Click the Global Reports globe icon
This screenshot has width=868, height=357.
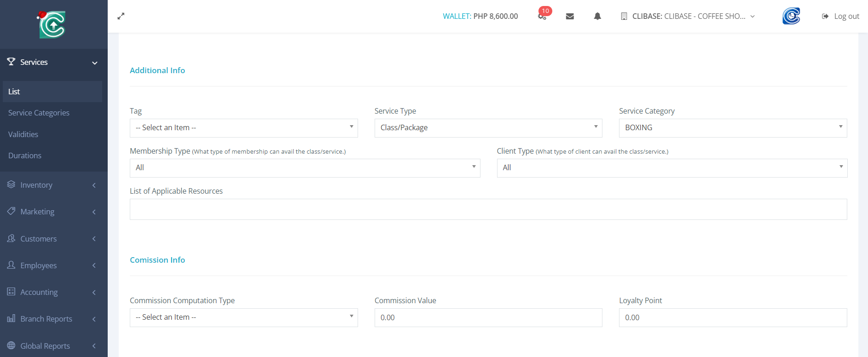pos(12,345)
